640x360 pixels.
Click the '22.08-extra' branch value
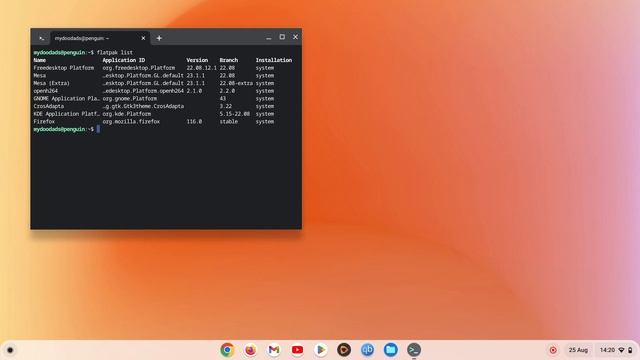point(236,83)
